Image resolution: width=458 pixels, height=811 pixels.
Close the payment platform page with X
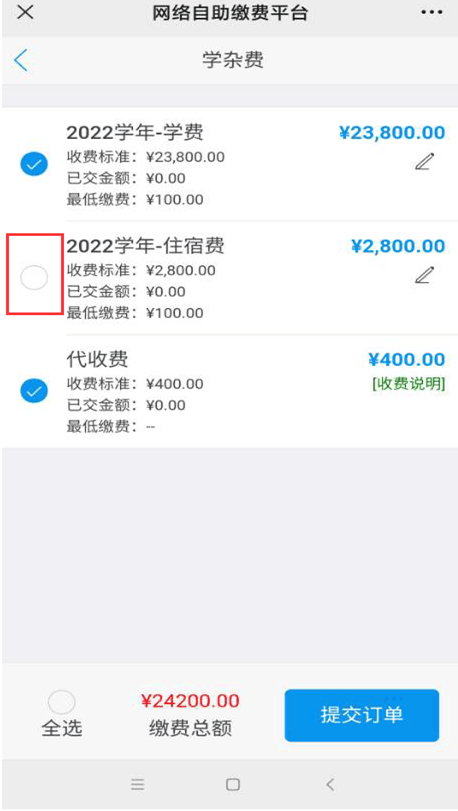[x=25, y=12]
